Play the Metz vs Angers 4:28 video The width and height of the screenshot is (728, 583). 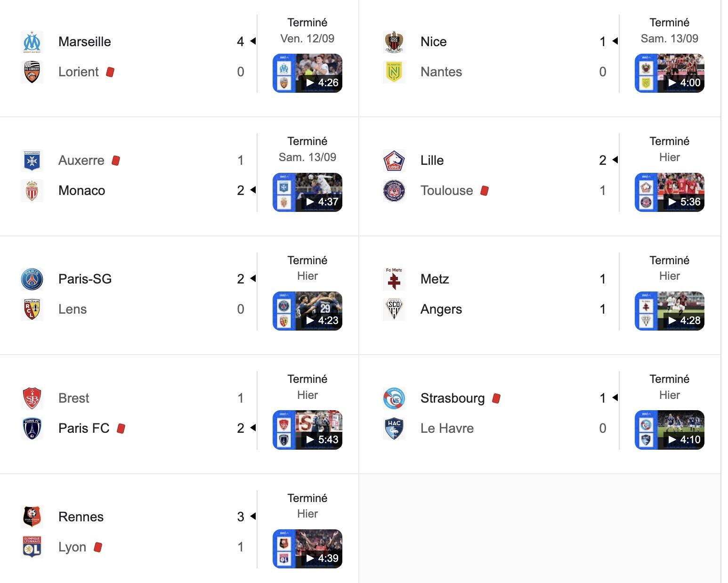[670, 311]
